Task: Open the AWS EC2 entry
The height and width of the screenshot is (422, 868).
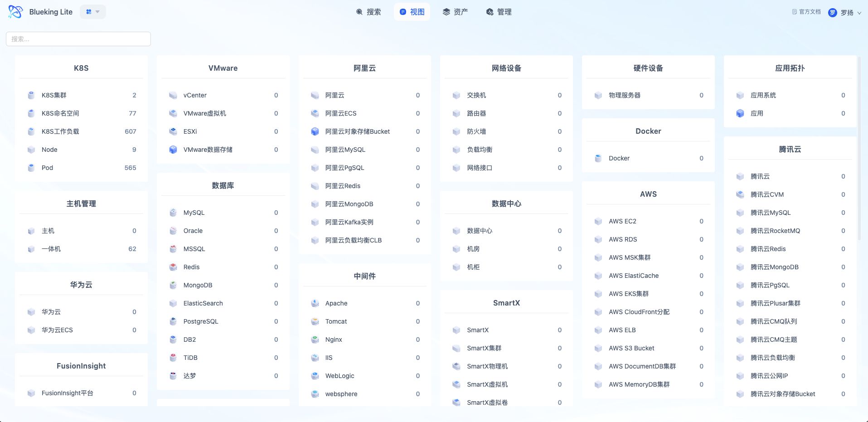Action: (x=649, y=221)
